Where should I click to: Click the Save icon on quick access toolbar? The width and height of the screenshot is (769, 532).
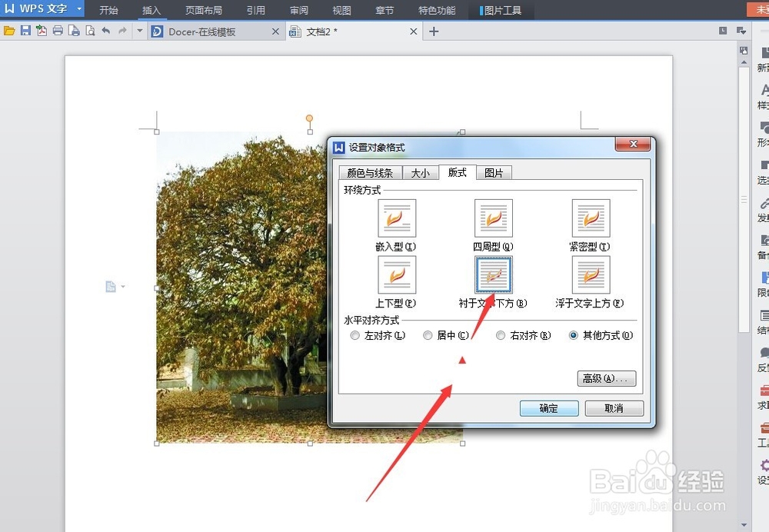25,31
